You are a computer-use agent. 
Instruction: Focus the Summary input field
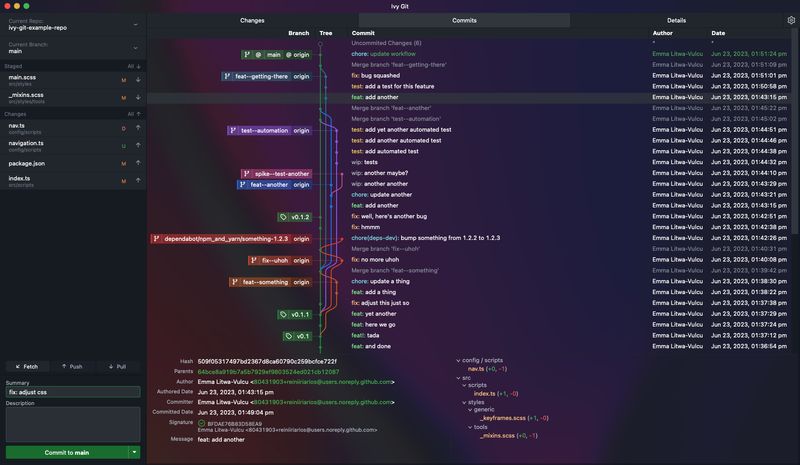tap(73, 392)
